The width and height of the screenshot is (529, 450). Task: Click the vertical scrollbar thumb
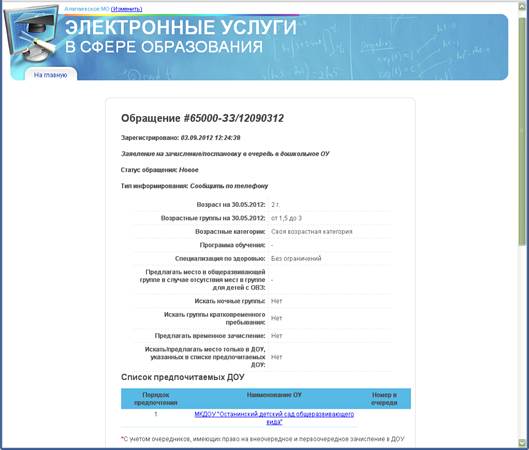[522, 132]
